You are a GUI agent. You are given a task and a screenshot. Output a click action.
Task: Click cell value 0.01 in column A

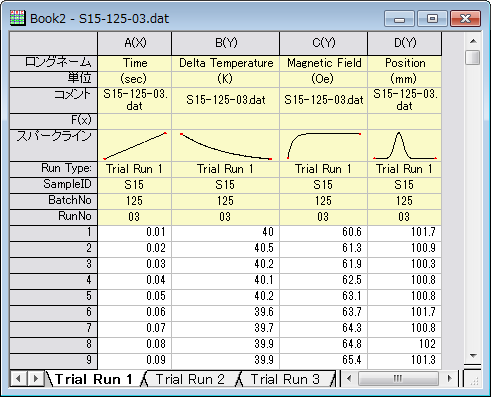pyautogui.click(x=135, y=233)
